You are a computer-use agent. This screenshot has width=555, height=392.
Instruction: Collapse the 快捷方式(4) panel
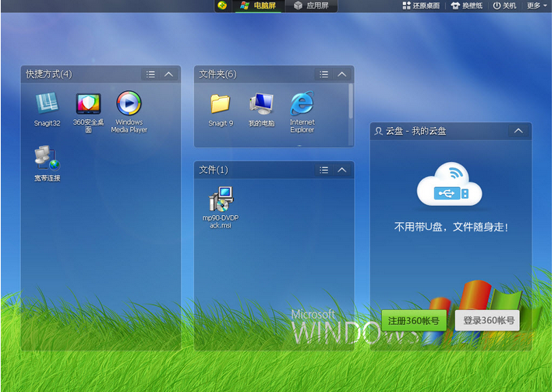click(x=169, y=74)
